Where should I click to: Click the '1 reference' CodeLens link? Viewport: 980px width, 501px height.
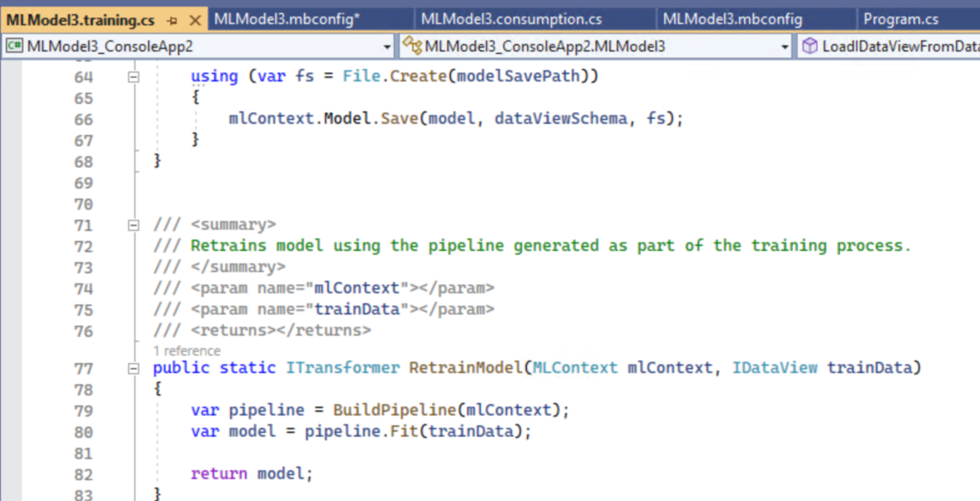(186, 351)
